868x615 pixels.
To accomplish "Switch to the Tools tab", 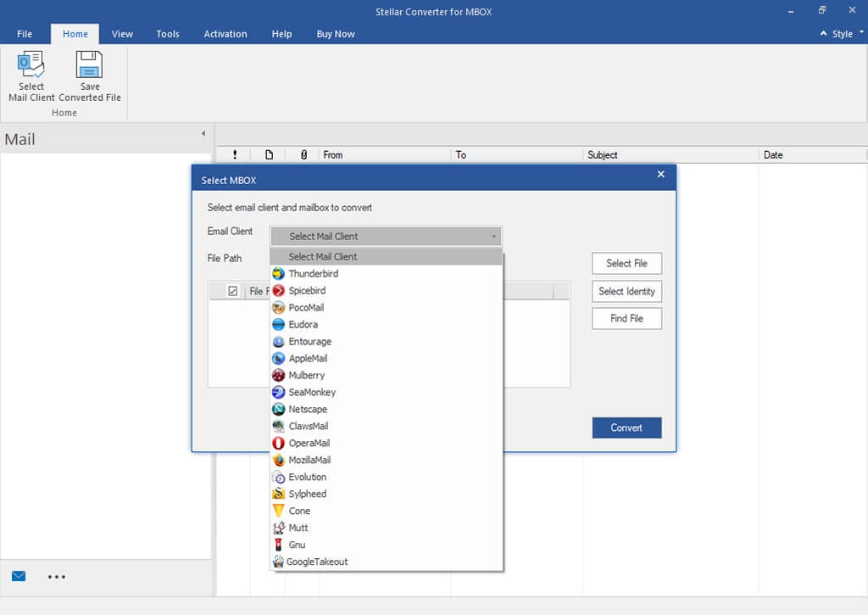I will tap(167, 34).
